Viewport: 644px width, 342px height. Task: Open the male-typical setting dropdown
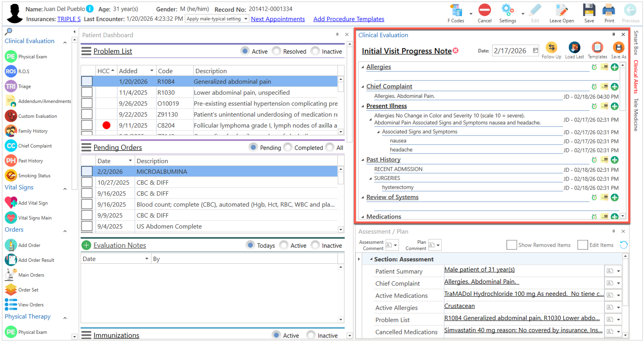pos(245,19)
